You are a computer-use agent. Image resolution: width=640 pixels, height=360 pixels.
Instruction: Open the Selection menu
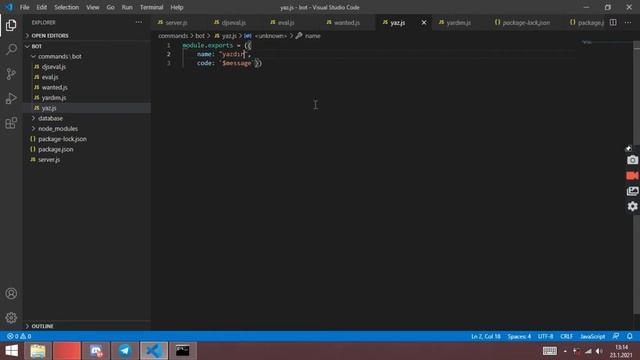click(66, 7)
